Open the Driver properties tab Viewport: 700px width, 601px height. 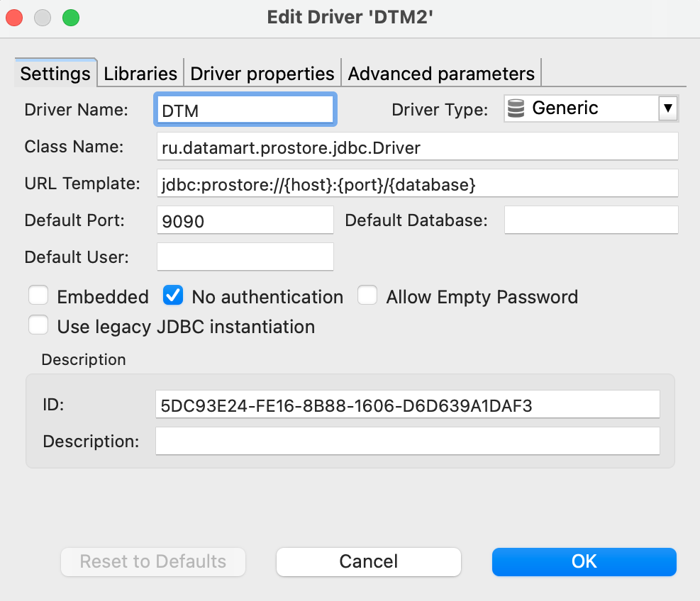(x=262, y=74)
